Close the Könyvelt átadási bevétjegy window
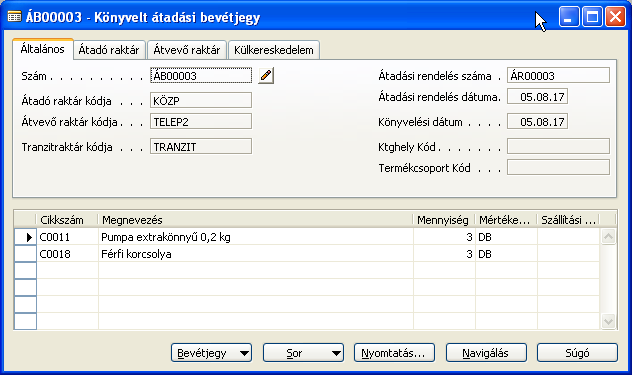This screenshot has width=632, height=375. click(615, 17)
